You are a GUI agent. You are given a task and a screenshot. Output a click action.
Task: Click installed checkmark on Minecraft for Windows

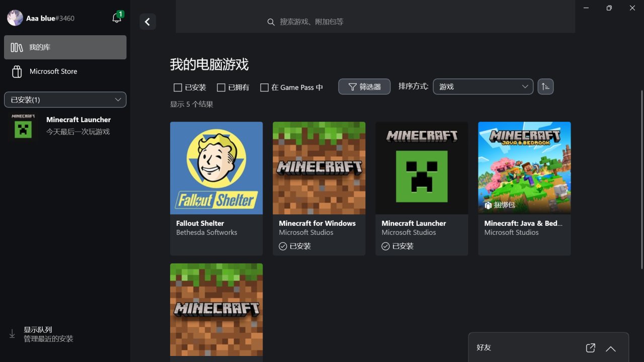[283, 246]
